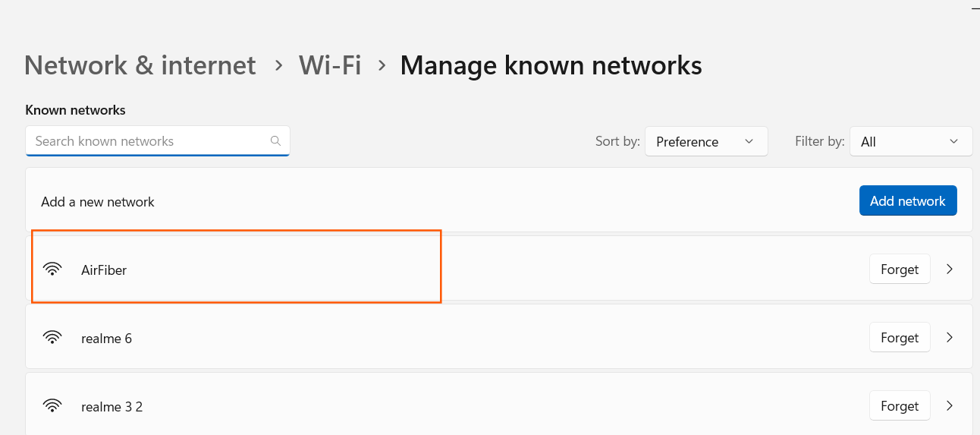Viewport: 980px width, 435px height.
Task: Click the realme 6 Wi-Fi signal icon
Action: (x=52, y=337)
